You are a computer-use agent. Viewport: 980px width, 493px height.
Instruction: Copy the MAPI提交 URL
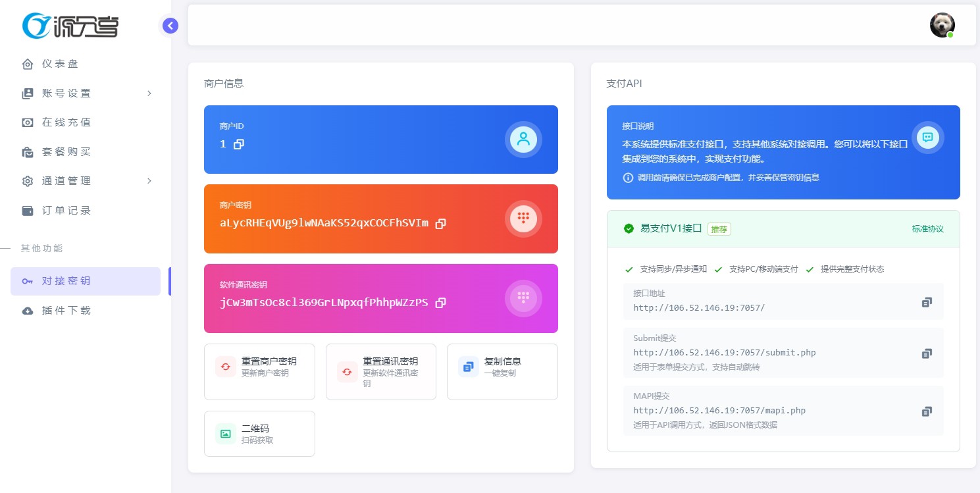(927, 411)
